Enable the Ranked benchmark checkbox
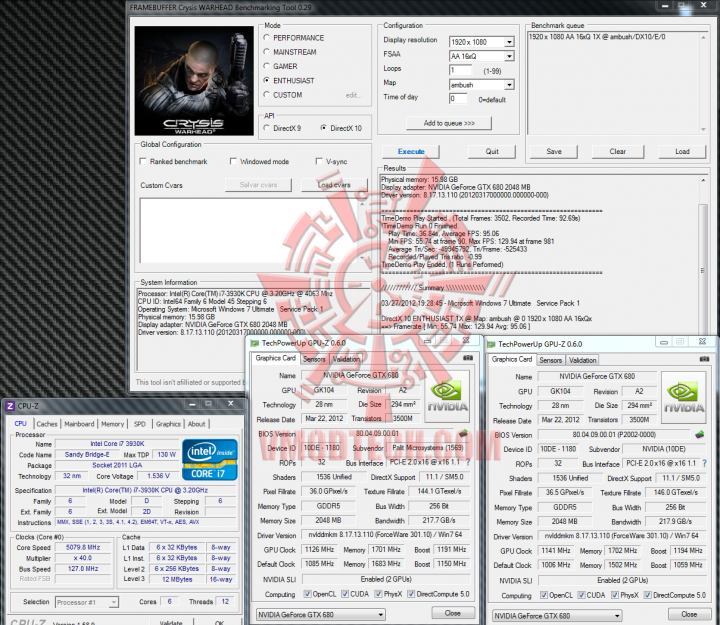 click(x=143, y=161)
